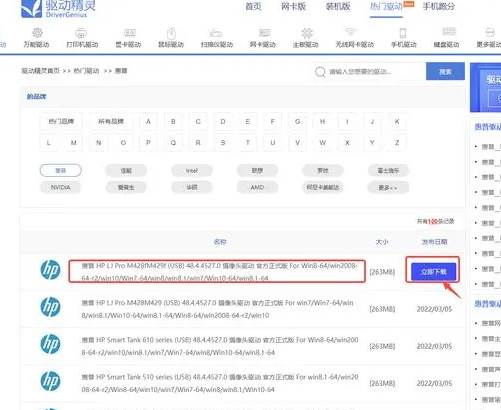Select the 富士施乐 brand pill
The height and width of the screenshot is (410, 501).
pyautogui.click(x=388, y=171)
